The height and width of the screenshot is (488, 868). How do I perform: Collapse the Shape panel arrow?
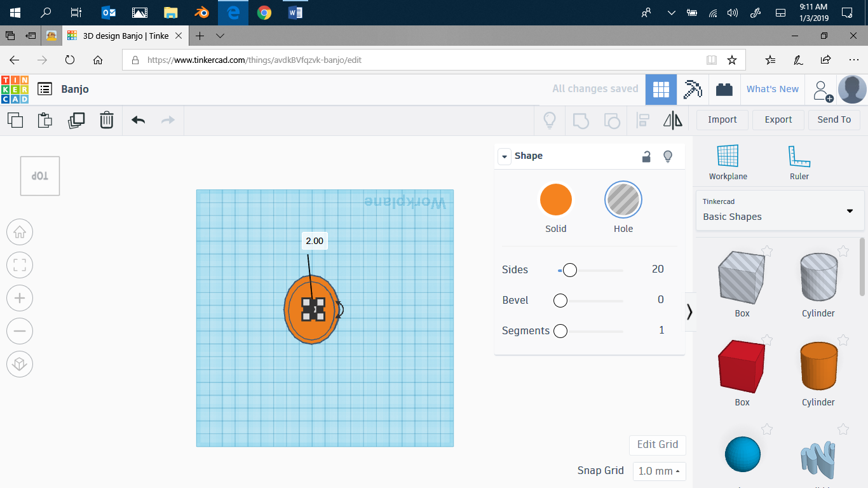(505, 156)
